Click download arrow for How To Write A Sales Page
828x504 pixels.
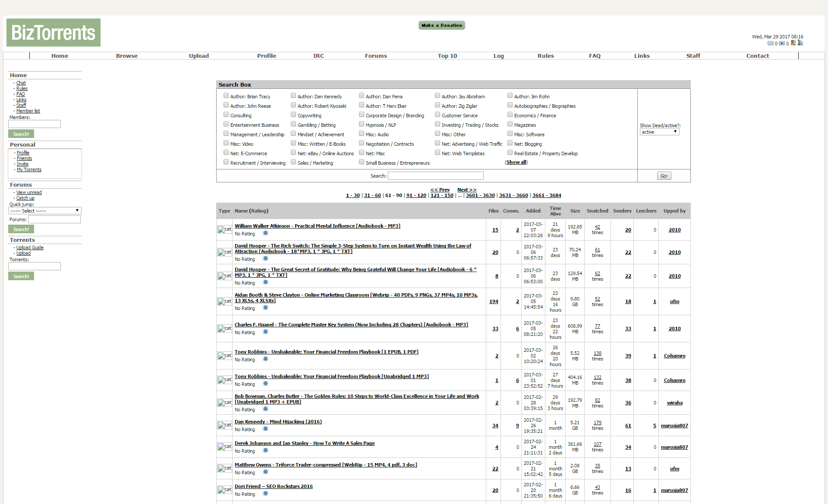pyautogui.click(x=265, y=451)
